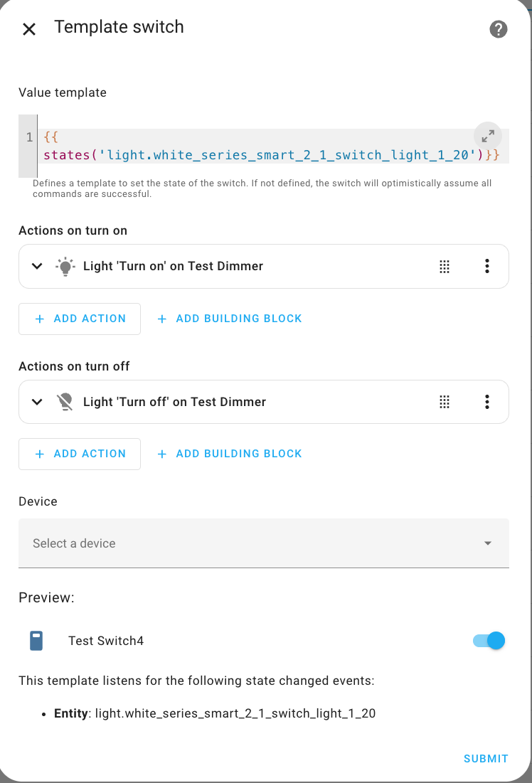Viewport: 532px width, 783px height.
Task: Click Add Action under Actions on turn off
Action: pos(80,454)
